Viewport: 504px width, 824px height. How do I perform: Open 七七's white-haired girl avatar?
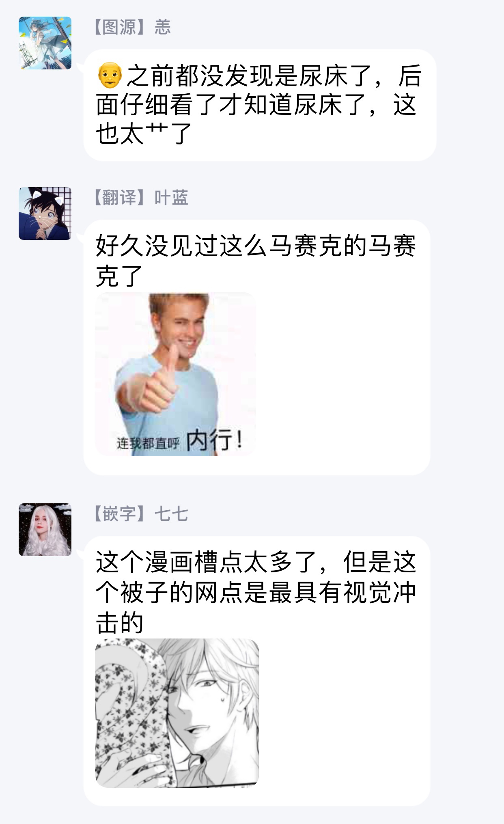(45, 530)
